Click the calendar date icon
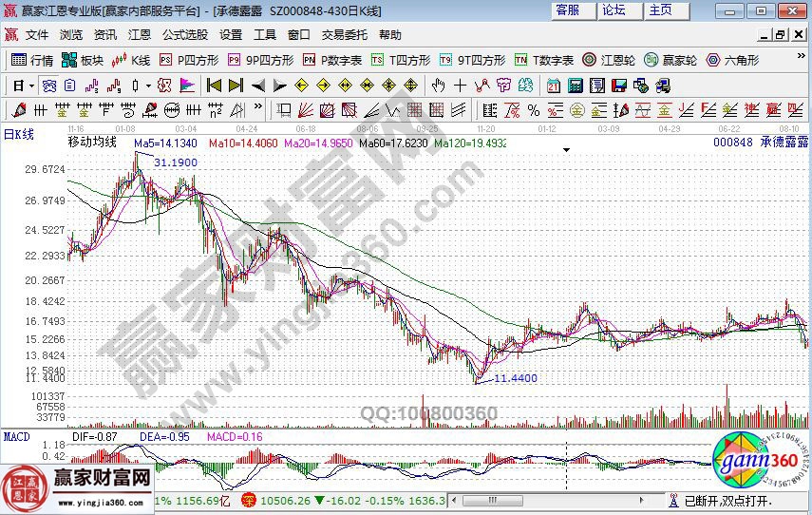Image resolution: width=812 pixels, height=515 pixels. coord(554,85)
